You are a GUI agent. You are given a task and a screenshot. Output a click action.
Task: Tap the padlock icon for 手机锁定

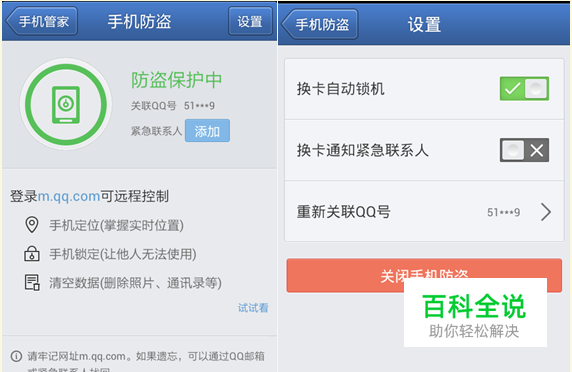(x=32, y=253)
